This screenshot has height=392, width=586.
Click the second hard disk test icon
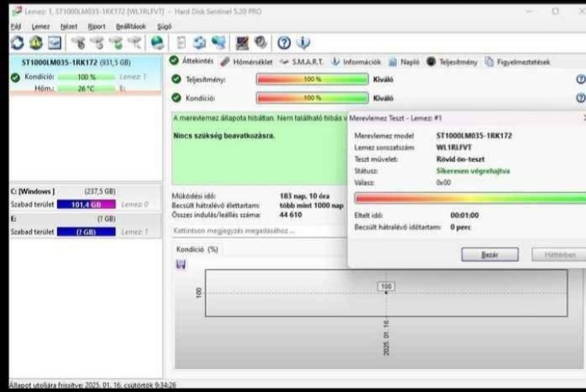pyautogui.click(x=97, y=43)
